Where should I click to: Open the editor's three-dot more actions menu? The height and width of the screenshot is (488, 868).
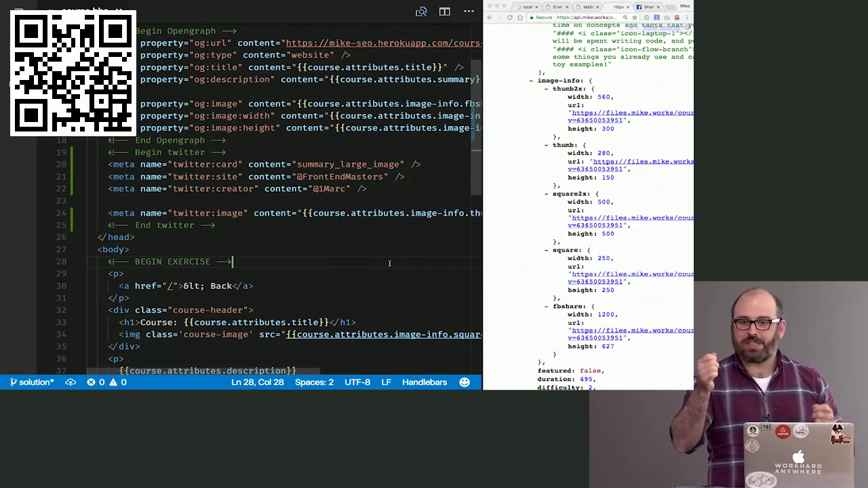(x=469, y=12)
